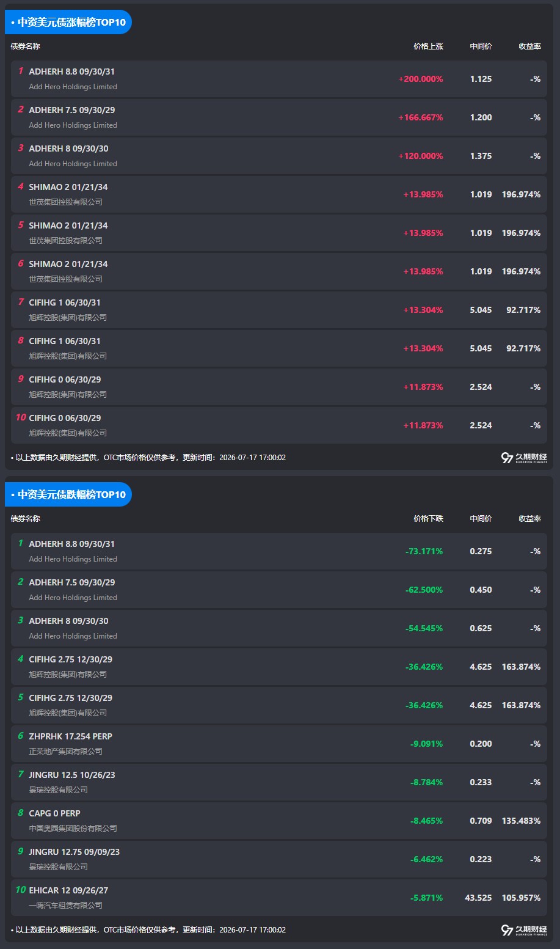Open rank 10 CIFIHG 0 06/30/29 gainer

(x=279, y=425)
